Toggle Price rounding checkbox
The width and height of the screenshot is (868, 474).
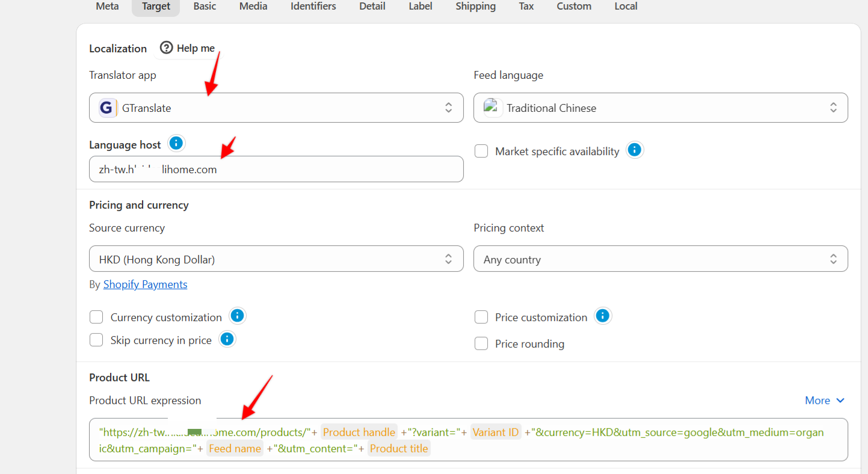click(x=481, y=343)
